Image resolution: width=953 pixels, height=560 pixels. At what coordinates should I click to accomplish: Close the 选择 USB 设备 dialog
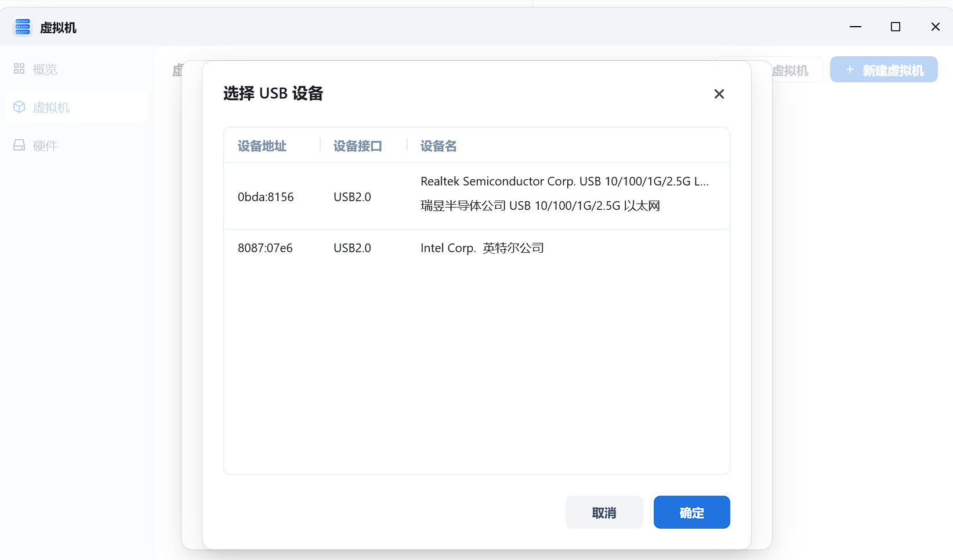tap(719, 94)
